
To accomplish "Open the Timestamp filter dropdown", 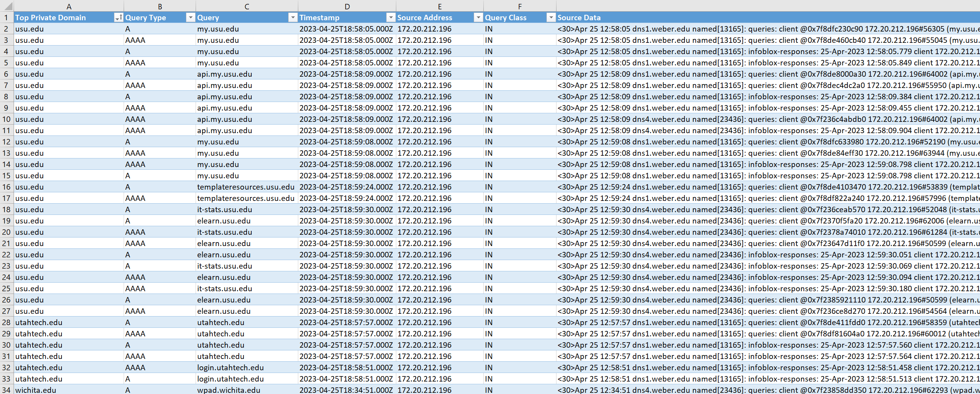I will (x=391, y=18).
